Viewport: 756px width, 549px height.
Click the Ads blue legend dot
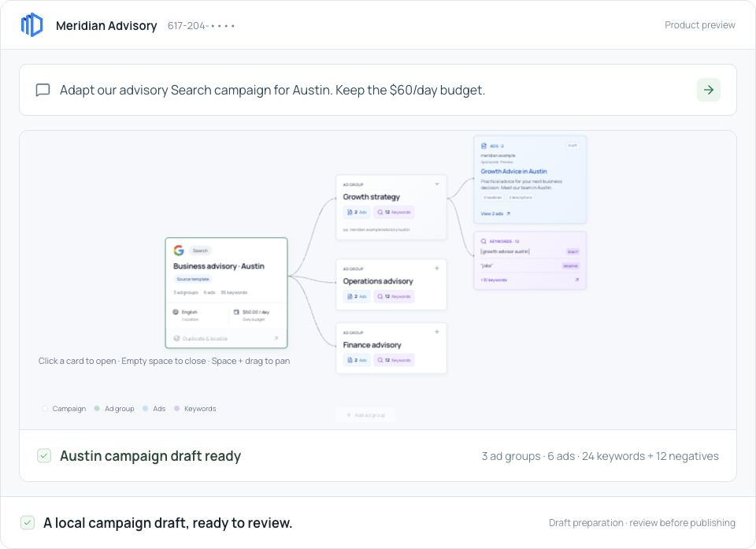click(x=145, y=409)
